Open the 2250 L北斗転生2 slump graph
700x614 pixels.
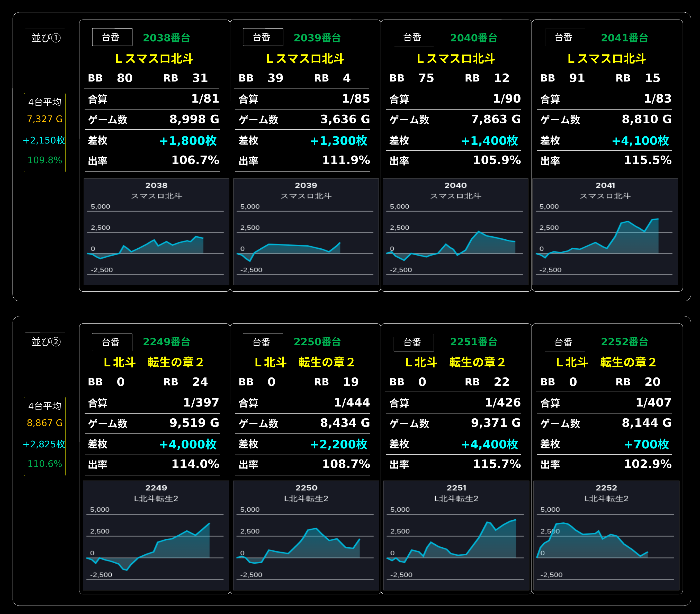(306, 535)
